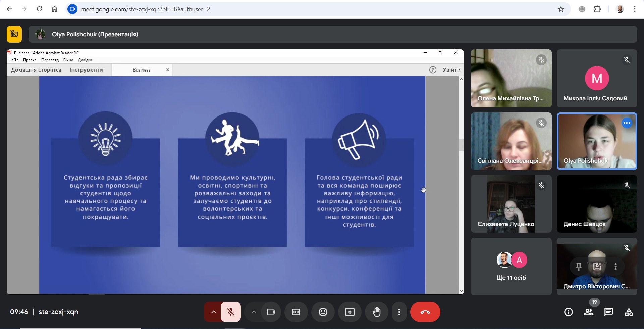The width and height of the screenshot is (644, 329).
Task: Show the participants list icon
Action: pyautogui.click(x=588, y=312)
